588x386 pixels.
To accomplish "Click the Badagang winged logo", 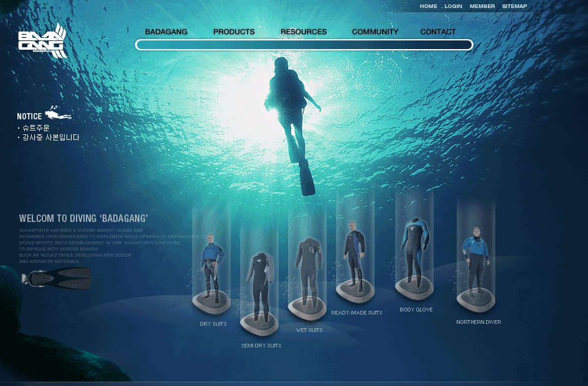I will tap(42, 42).
